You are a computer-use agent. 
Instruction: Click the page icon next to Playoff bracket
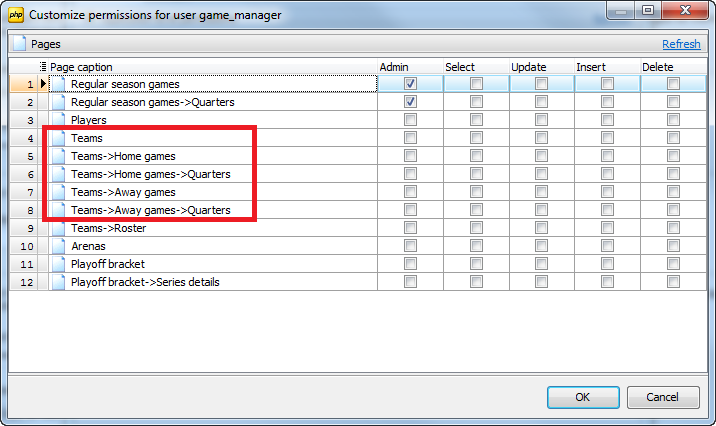tap(58, 264)
